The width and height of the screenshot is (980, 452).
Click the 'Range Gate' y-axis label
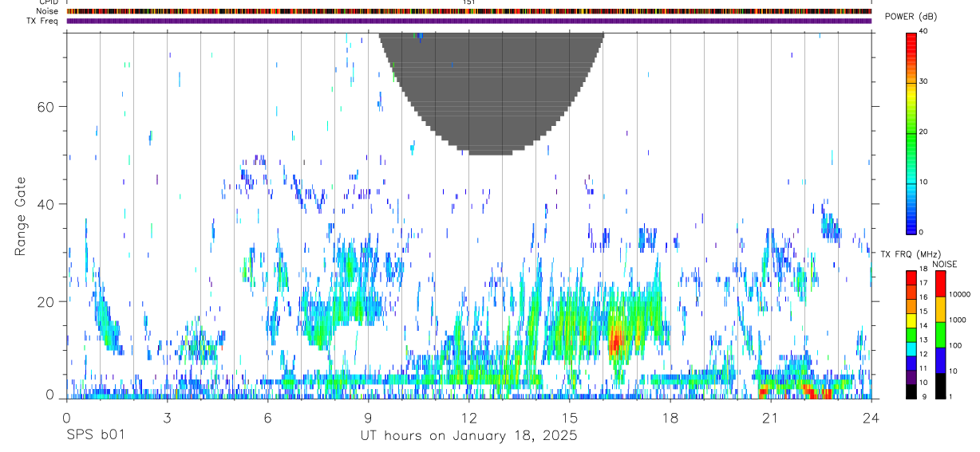pyautogui.click(x=21, y=215)
